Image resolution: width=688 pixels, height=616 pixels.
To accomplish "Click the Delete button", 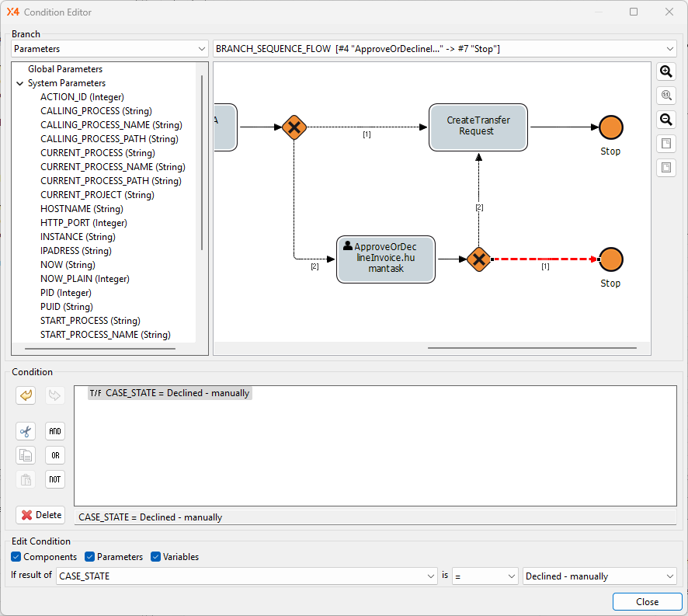I will click(40, 515).
